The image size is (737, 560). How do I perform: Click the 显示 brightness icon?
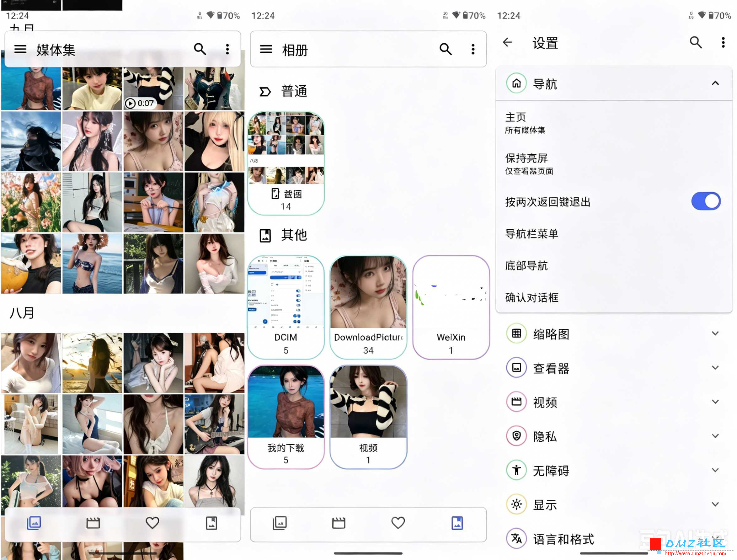(516, 504)
